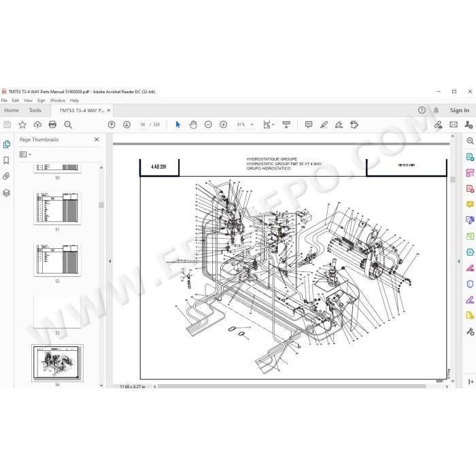Click the upload to cloud icon

(37, 124)
